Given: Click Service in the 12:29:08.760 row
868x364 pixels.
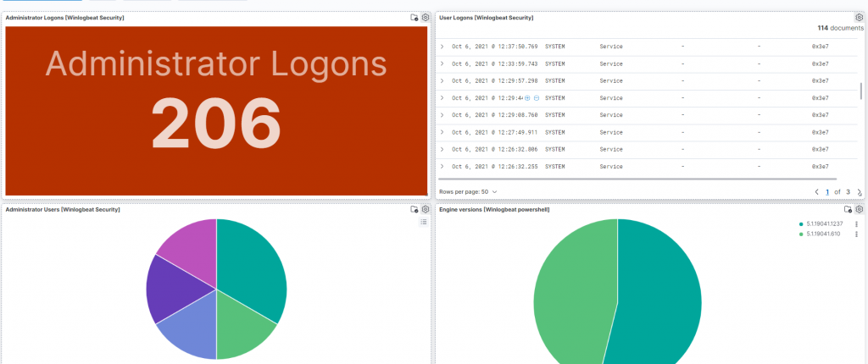Looking at the screenshot, I should (x=611, y=115).
